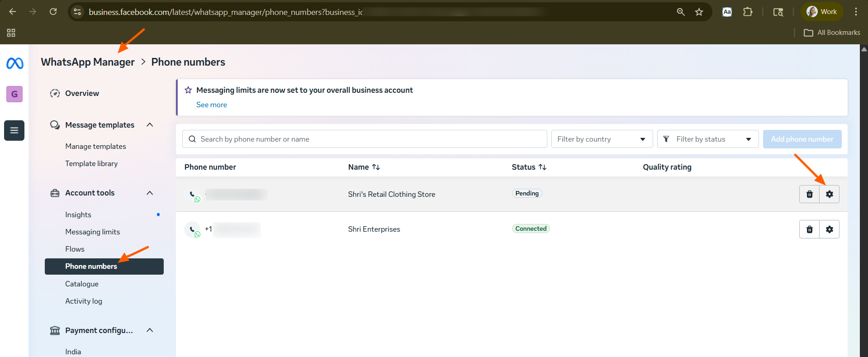Select the purple G business account icon
The height and width of the screenshot is (357, 868).
14,94
